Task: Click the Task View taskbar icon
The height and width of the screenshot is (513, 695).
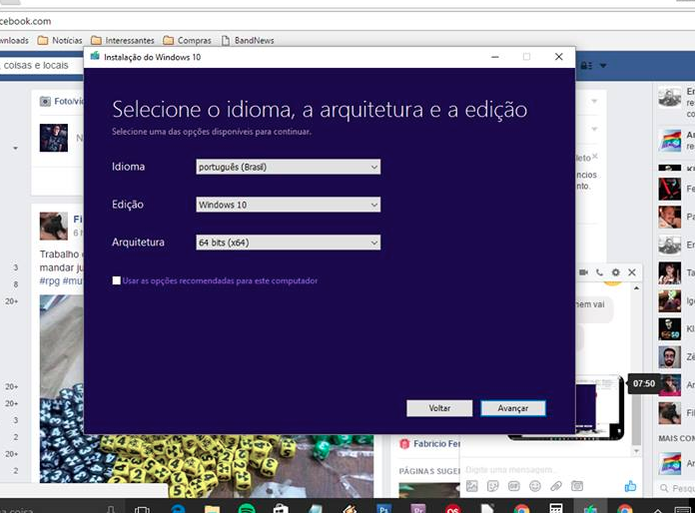Action: click(142, 509)
